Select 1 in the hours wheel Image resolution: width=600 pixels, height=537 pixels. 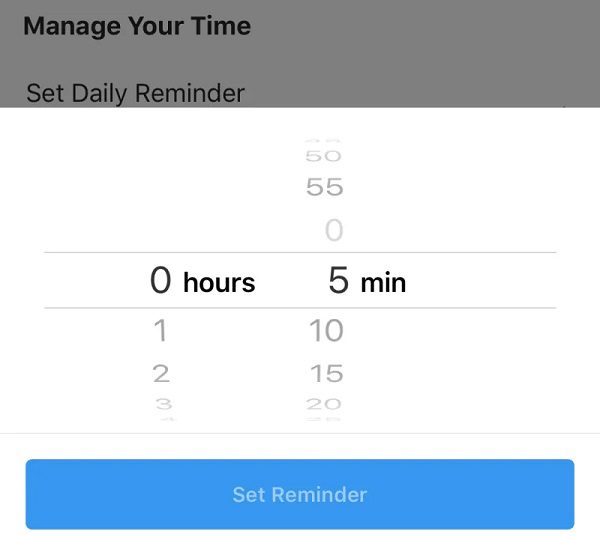tap(161, 330)
